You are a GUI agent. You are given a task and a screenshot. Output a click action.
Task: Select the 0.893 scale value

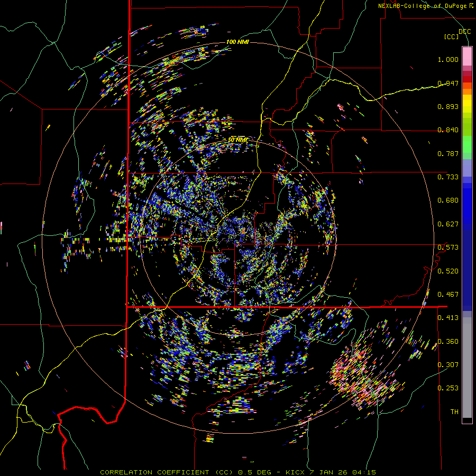448,106
